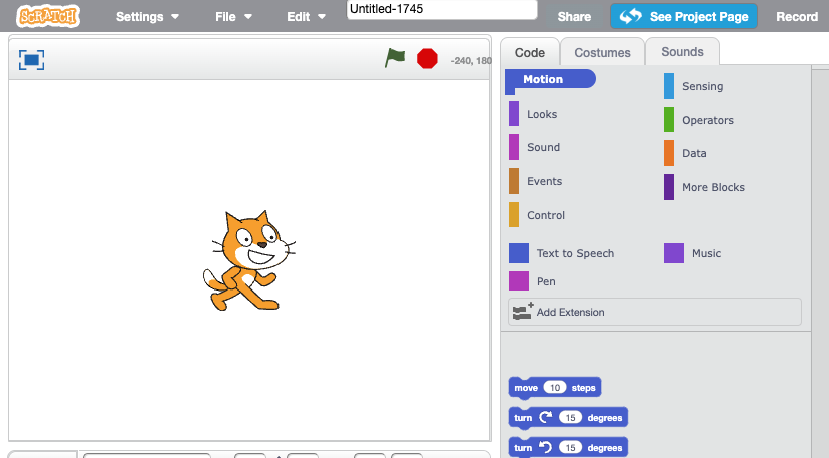Viewport: 829px width, 458px height.
Task: Click the Scratch cat sprite on stage
Action: tap(248, 260)
